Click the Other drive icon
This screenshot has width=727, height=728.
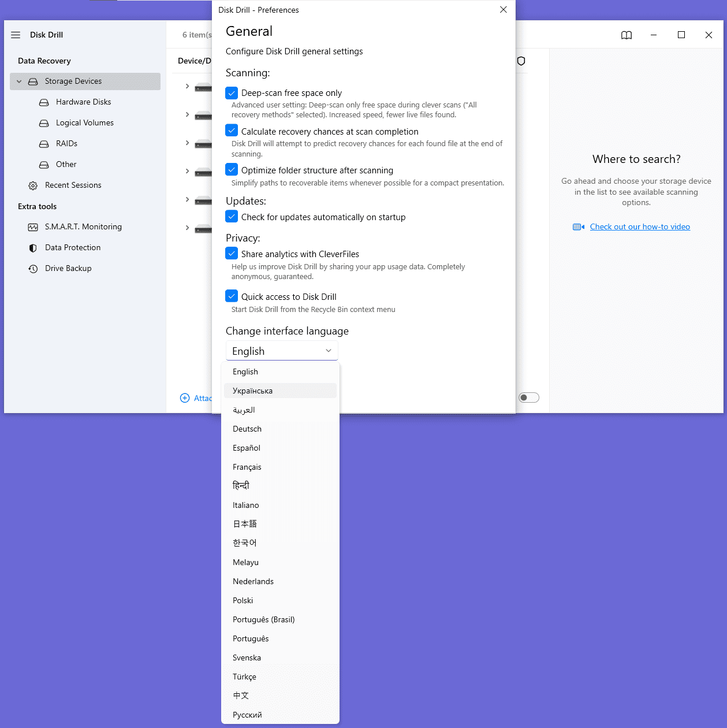(44, 165)
